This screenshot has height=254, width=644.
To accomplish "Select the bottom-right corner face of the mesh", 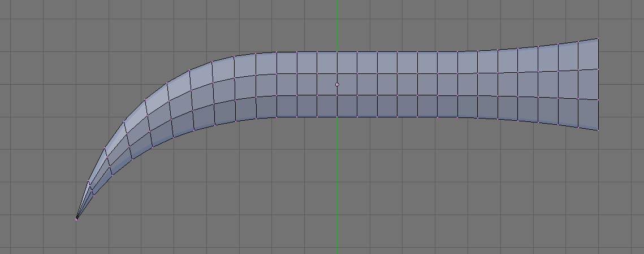I will point(588,113).
